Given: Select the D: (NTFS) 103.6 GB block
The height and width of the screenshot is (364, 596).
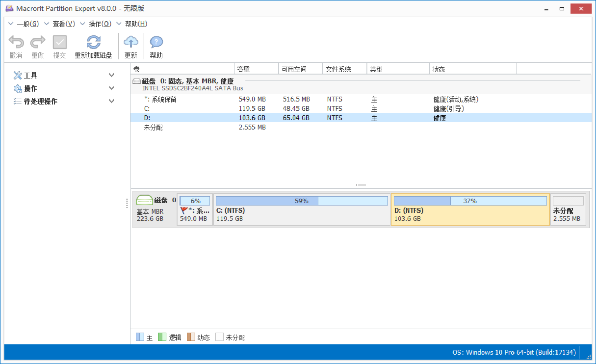Looking at the screenshot, I should (x=470, y=209).
